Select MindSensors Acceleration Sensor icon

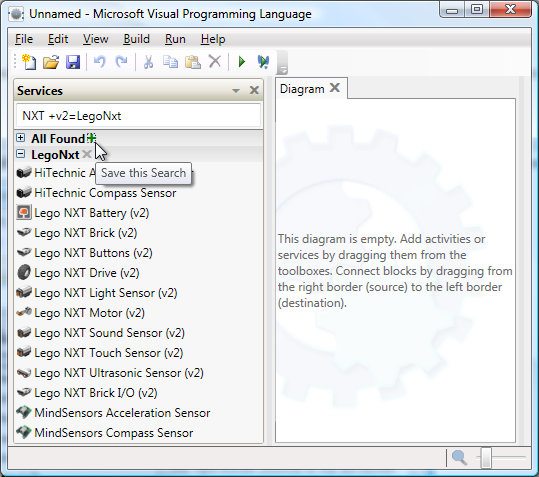[24, 412]
